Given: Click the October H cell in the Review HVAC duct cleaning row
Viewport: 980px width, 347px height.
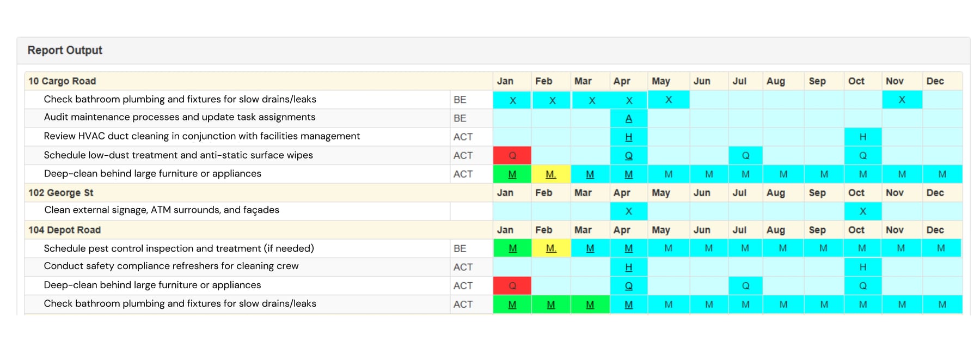Looking at the screenshot, I should (862, 137).
